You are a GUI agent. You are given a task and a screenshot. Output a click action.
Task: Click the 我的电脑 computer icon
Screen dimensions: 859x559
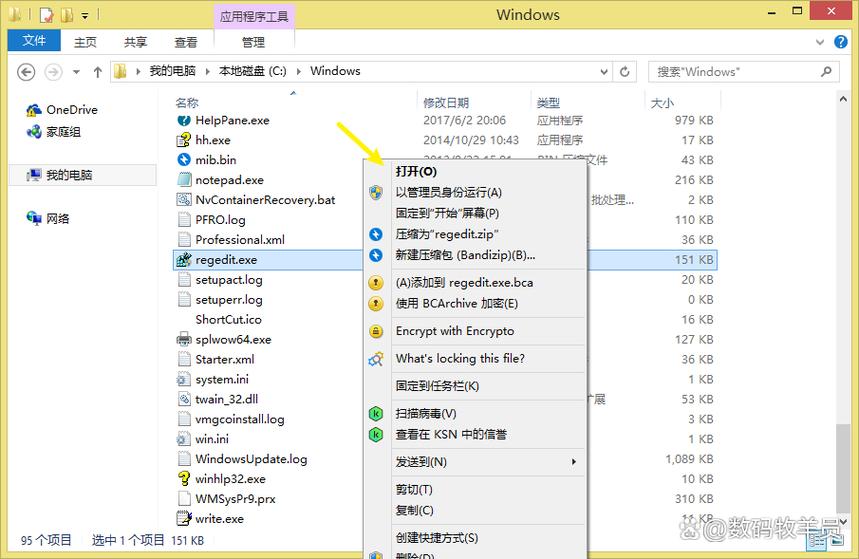click(x=34, y=175)
